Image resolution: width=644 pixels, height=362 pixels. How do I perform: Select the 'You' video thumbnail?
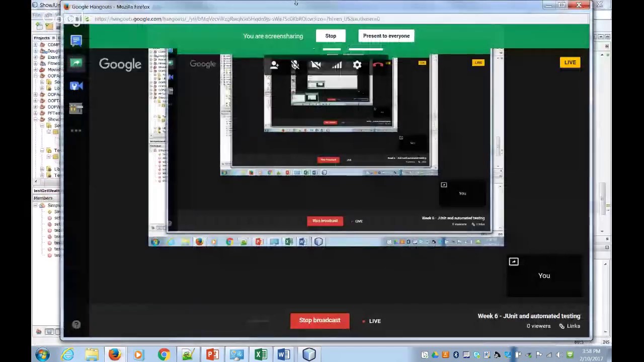click(544, 276)
